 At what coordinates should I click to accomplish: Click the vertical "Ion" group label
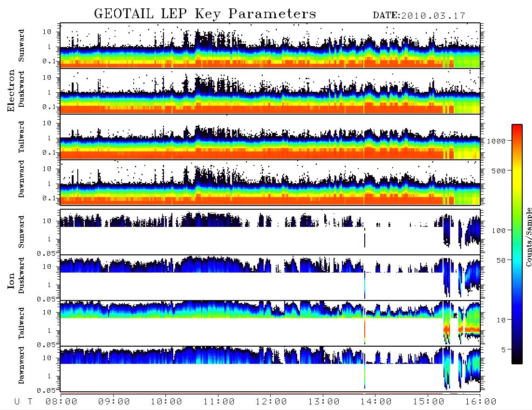11,280
